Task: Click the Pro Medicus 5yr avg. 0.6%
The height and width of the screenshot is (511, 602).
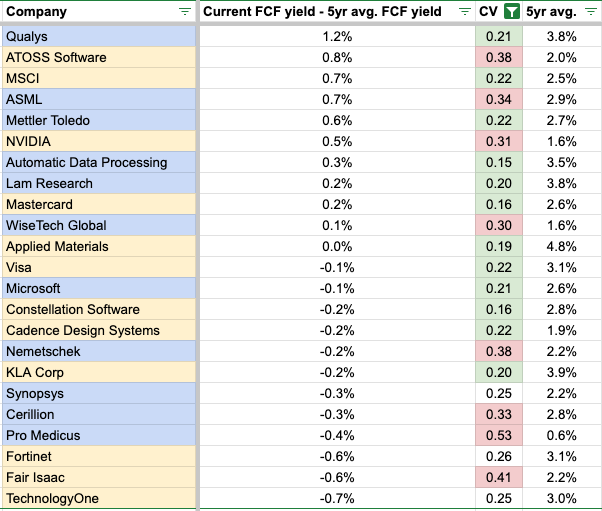Action: tap(562, 435)
